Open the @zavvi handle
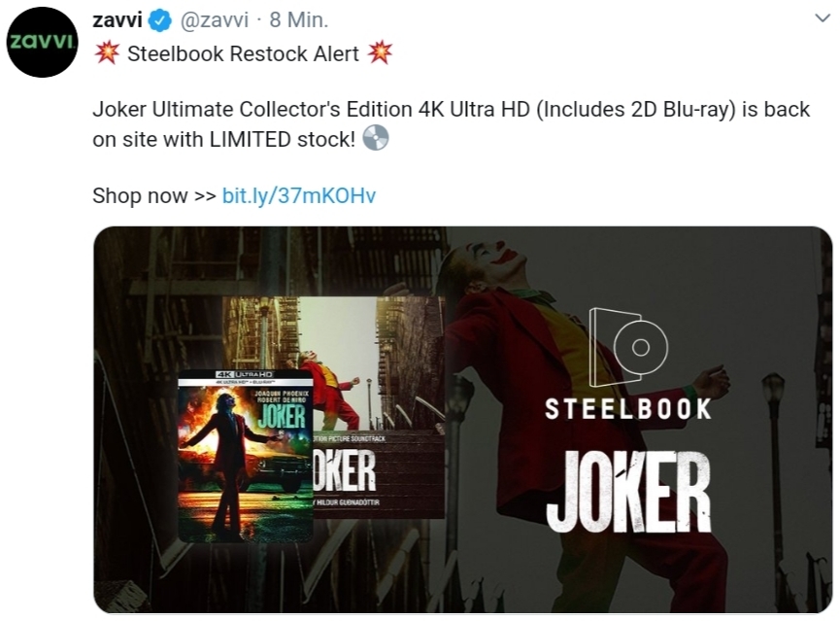 215,19
